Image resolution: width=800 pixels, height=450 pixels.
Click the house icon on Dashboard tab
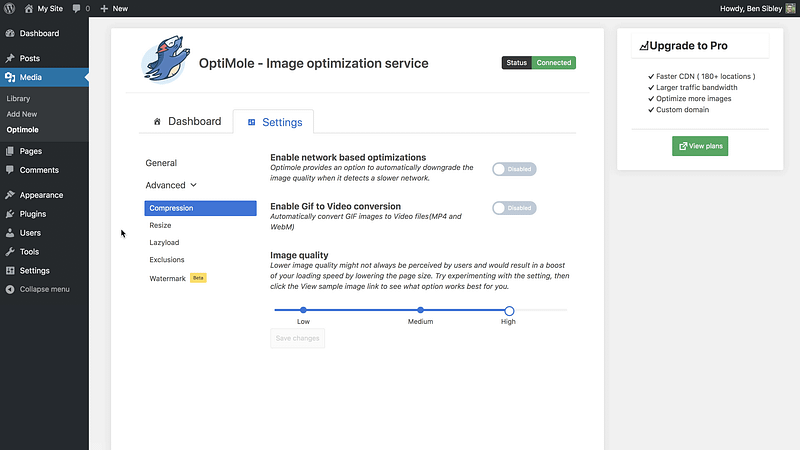click(157, 121)
